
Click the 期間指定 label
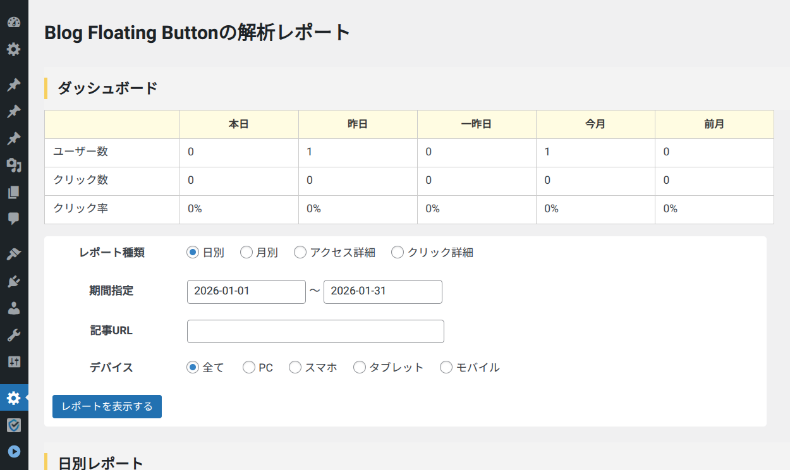pyautogui.click(x=111, y=291)
